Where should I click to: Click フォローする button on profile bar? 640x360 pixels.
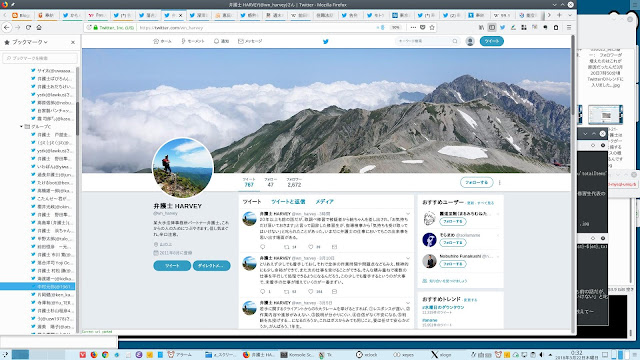[476, 182]
